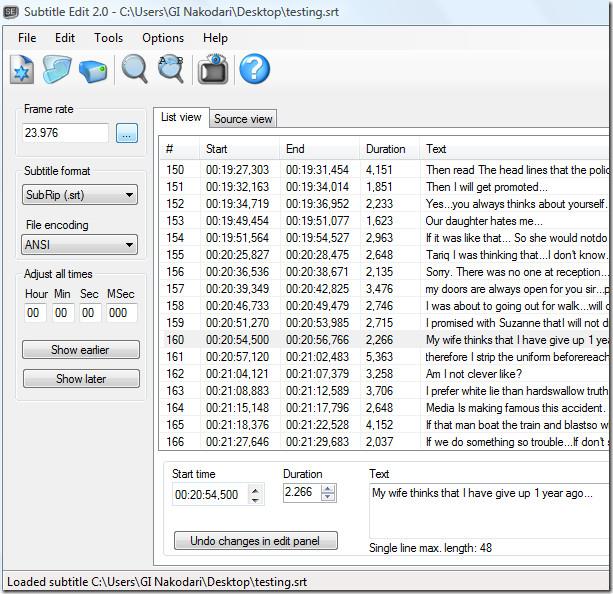Click the Show later button
613x594 pixels.
point(81,379)
